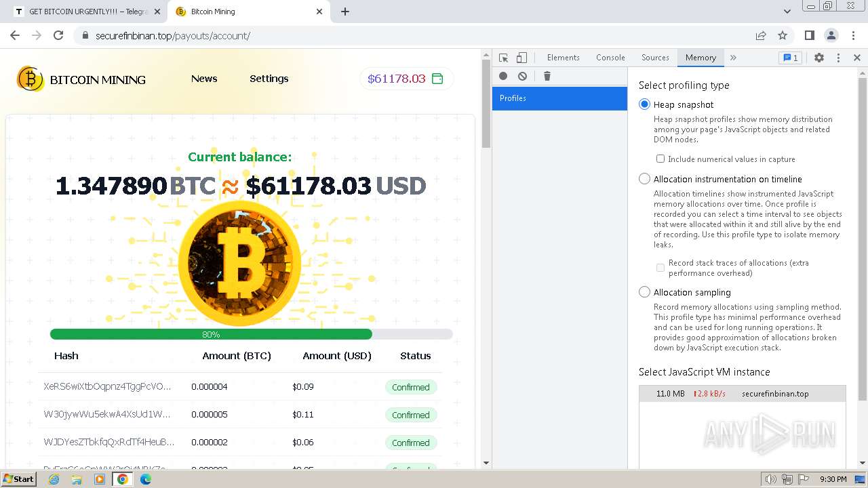Open the Settings page link
This screenshot has width=868, height=488.
269,79
